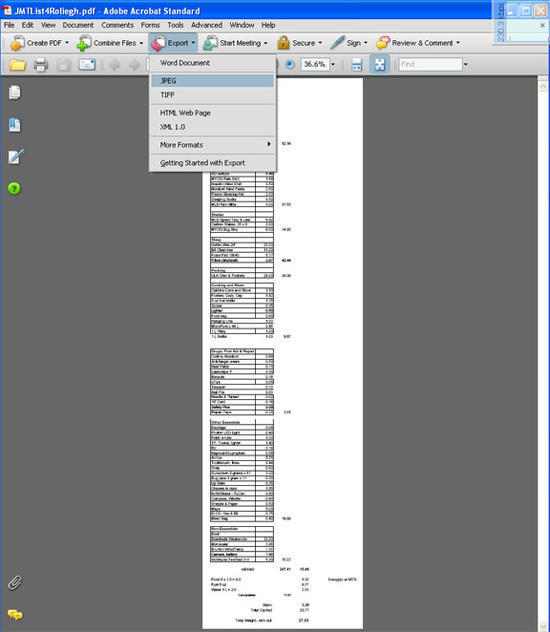Click the PDF page in the viewer
550x632 pixels.
tap(282, 353)
